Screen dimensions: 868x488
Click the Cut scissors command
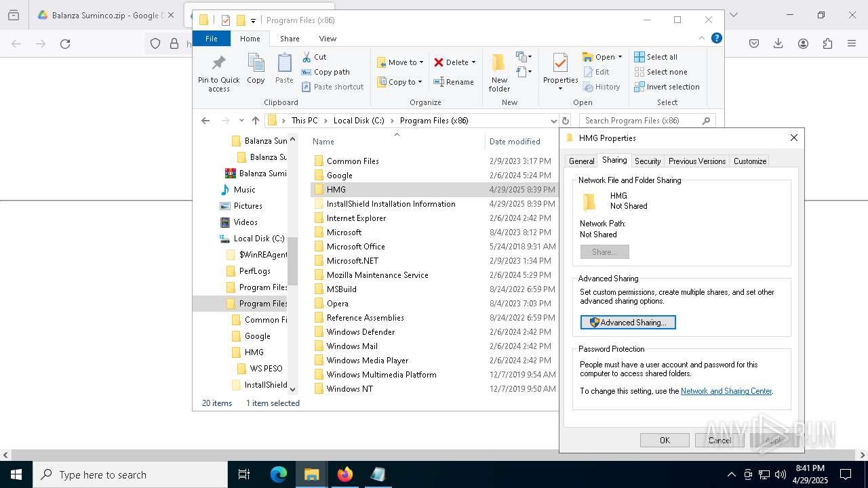pos(314,57)
